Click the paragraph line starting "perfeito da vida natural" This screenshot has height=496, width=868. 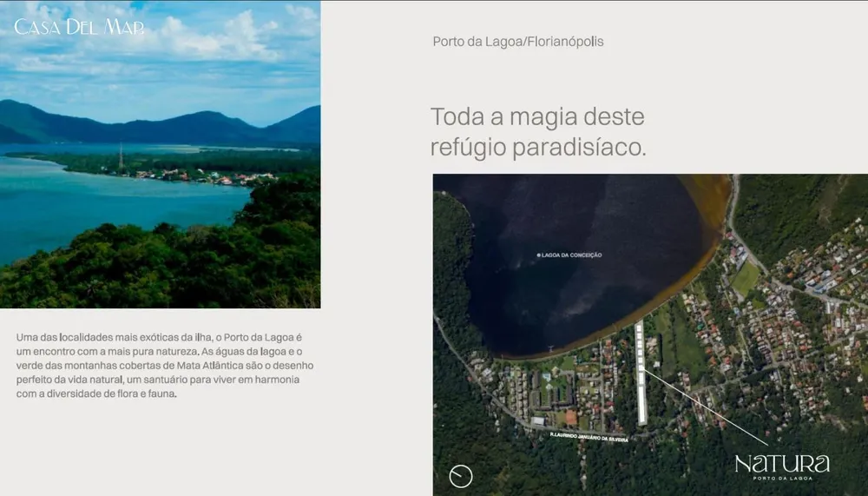158,380
